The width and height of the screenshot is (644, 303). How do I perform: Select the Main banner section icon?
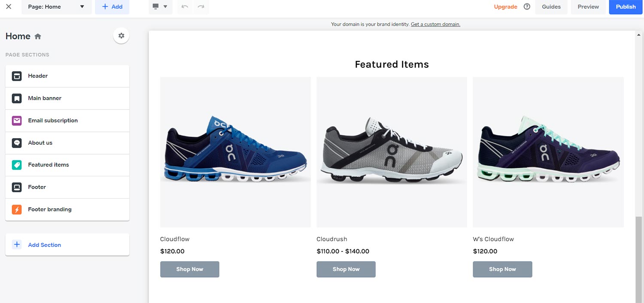coord(16,98)
